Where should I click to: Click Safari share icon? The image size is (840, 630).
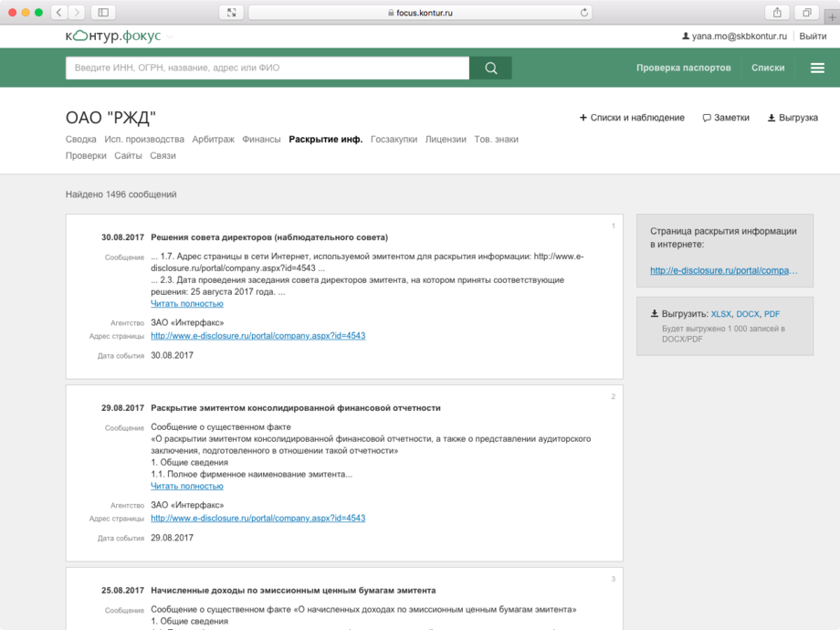[x=777, y=12]
